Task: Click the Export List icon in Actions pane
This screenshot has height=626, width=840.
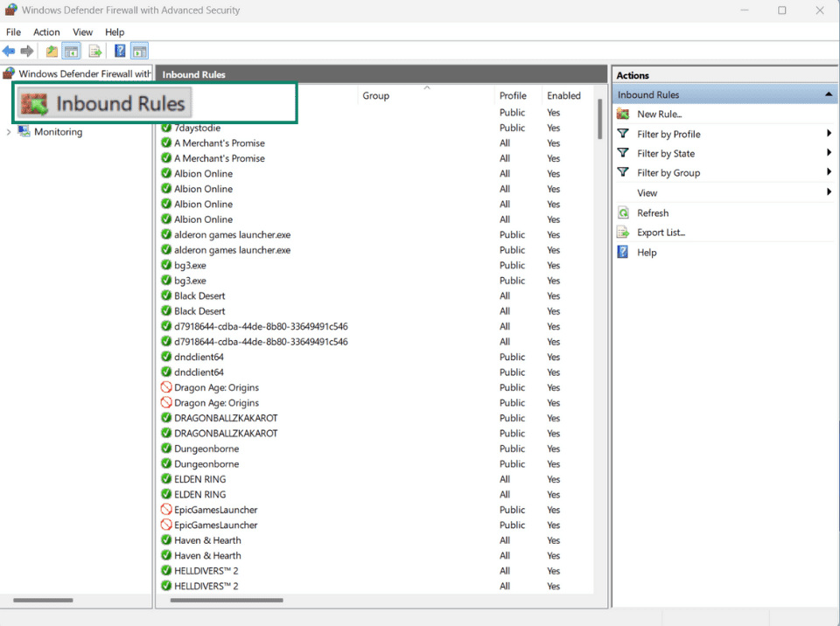Action: pyautogui.click(x=623, y=232)
